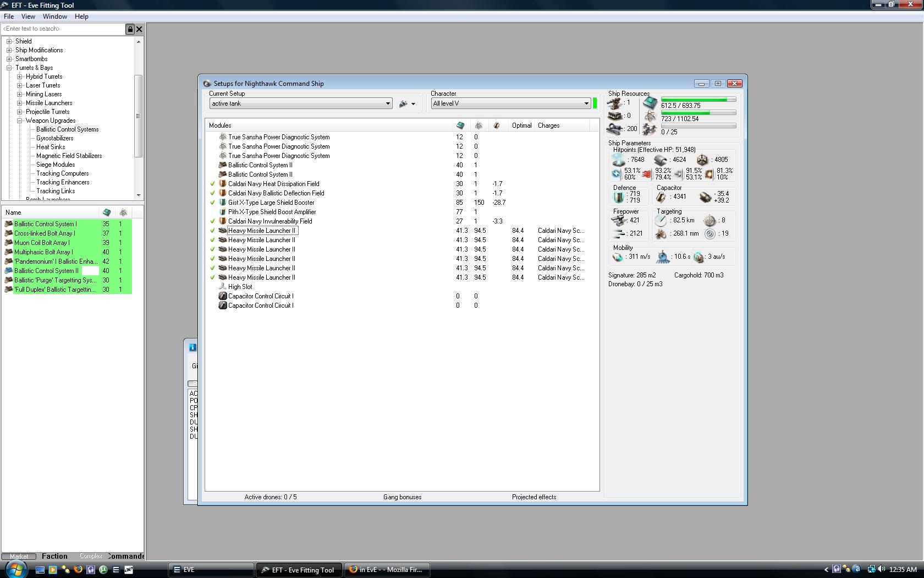Image resolution: width=924 pixels, height=578 pixels.
Task: Click the max velocity icon in Mobility
Action: [x=618, y=257]
